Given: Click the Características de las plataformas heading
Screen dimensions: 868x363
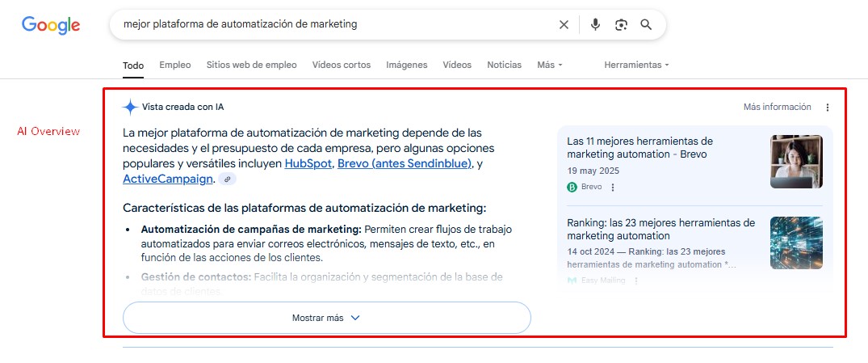Looking at the screenshot, I should click(x=304, y=209).
